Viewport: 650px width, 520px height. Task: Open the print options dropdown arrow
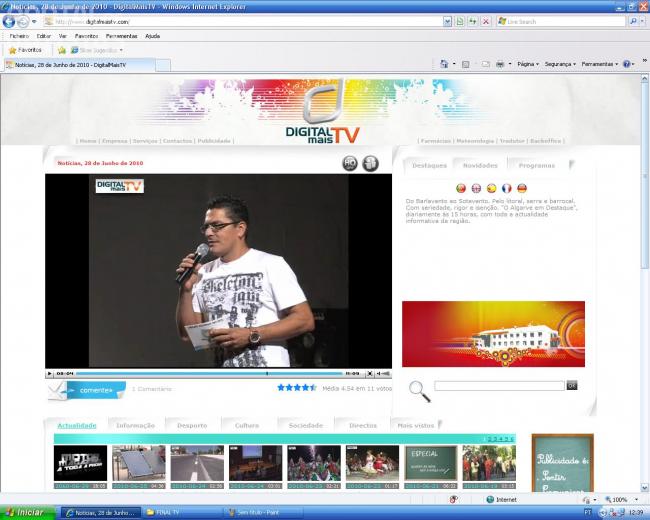pos(510,64)
